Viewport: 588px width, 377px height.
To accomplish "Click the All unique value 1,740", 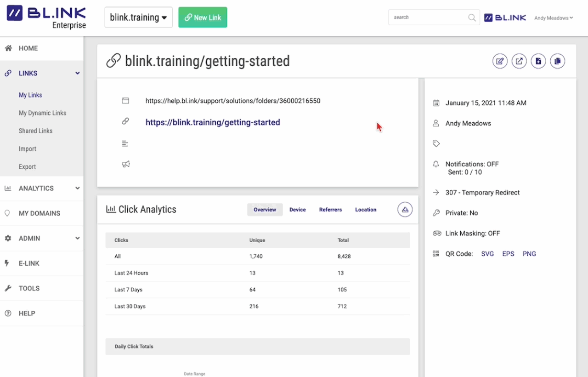I will coord(256,257).
